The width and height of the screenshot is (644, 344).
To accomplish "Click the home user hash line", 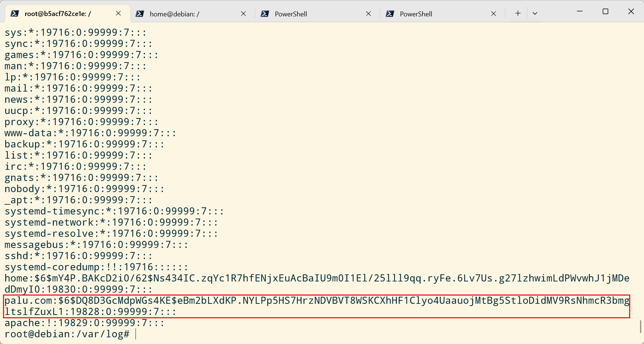I will tap(316, 278).
